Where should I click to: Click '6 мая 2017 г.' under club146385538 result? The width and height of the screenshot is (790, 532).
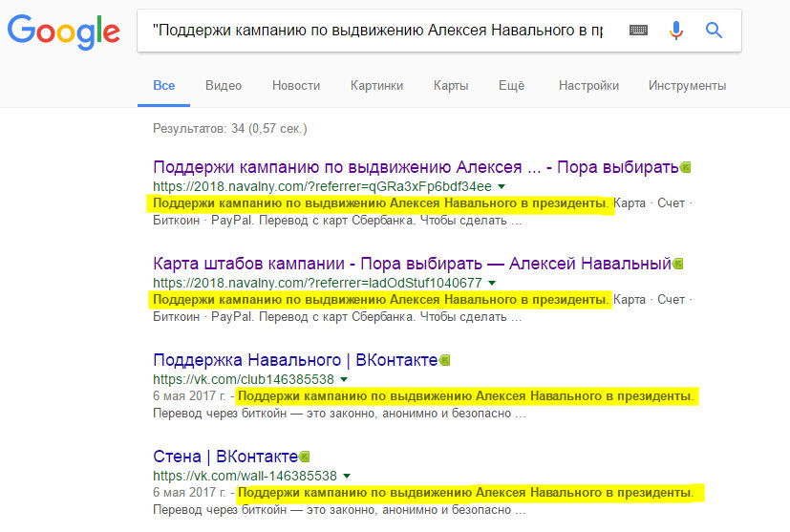point(189,396)
